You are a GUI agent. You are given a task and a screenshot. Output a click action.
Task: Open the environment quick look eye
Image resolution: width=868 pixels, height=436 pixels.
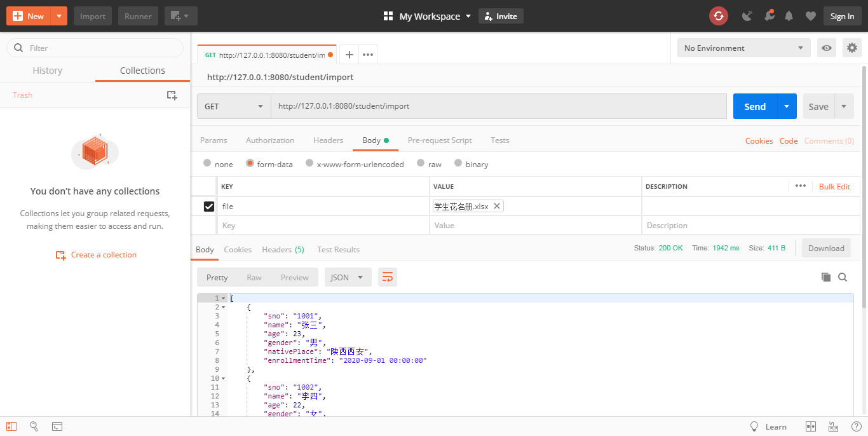click(826, 48)
